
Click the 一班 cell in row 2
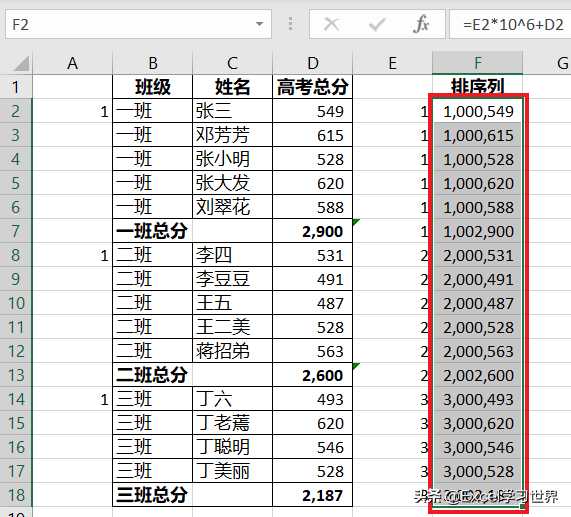point(153,111)
